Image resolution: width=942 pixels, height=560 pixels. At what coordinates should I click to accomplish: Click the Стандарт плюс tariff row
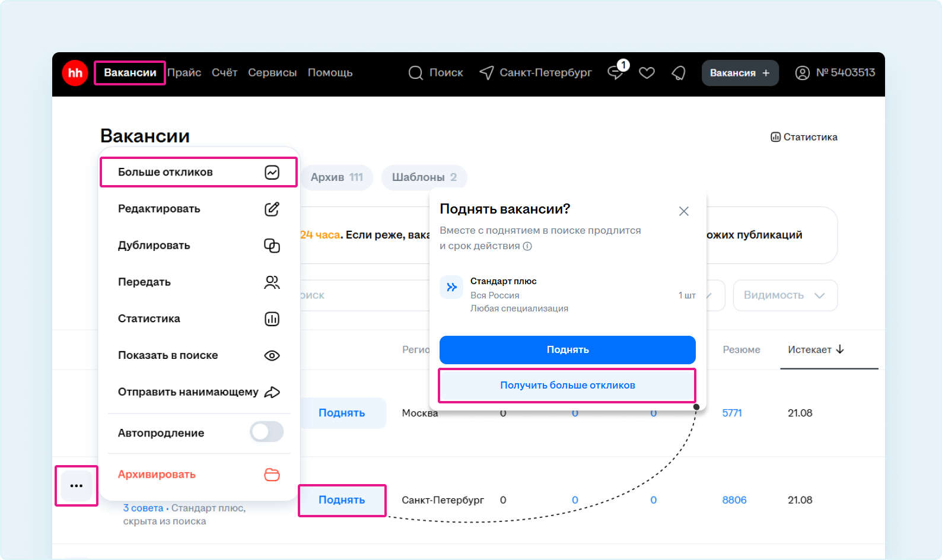point(568,295)
